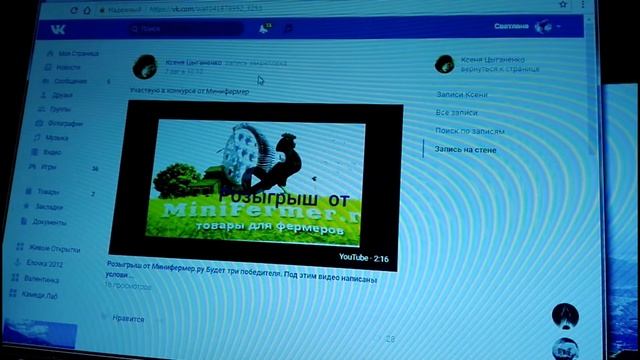Click the app grid icon beside Живые Открытки
Viewport: 640px width, 360px height.
point(20,247)
